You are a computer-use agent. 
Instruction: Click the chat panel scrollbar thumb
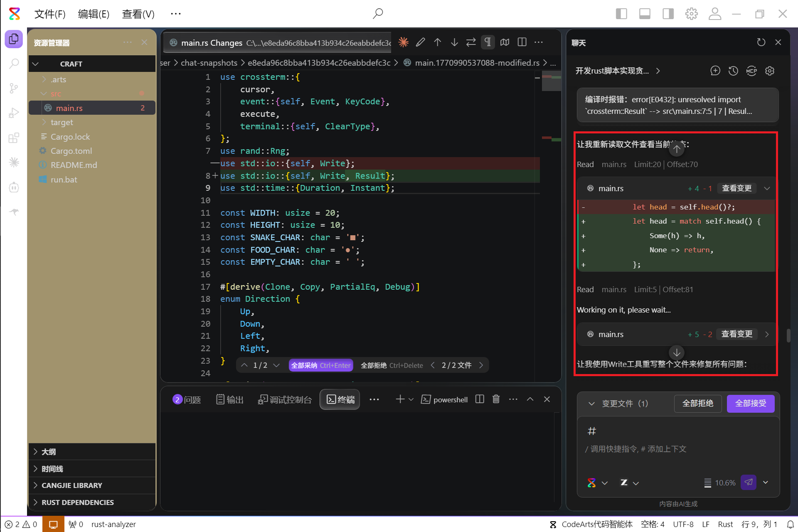coord(788,335)
